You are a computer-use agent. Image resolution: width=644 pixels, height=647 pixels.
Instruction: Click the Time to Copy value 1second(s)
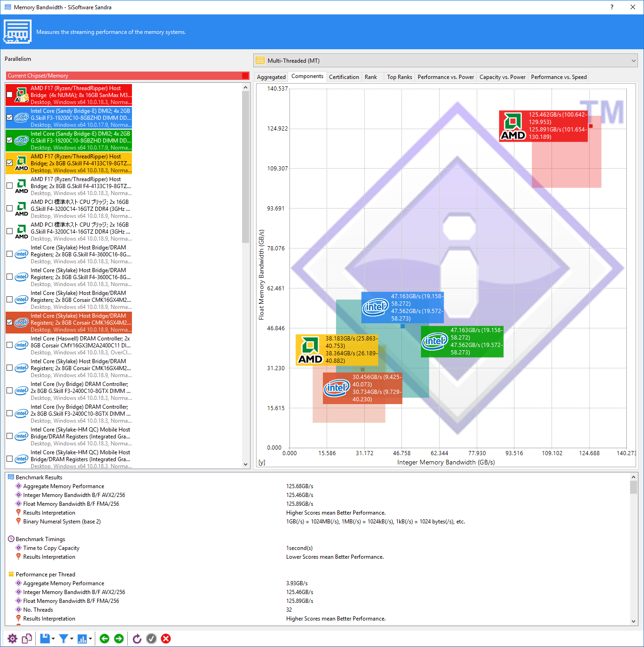click(x=300, y=548)
